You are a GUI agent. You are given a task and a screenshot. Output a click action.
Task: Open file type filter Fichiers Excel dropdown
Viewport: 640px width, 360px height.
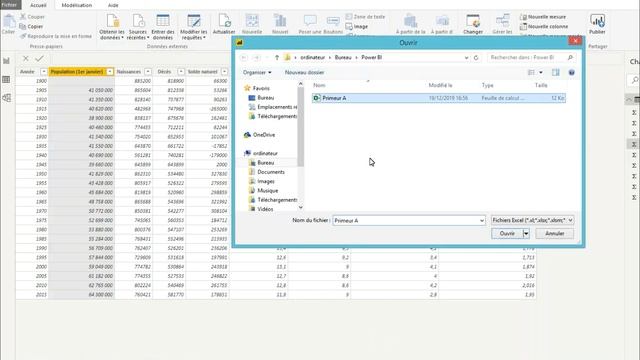532,220
